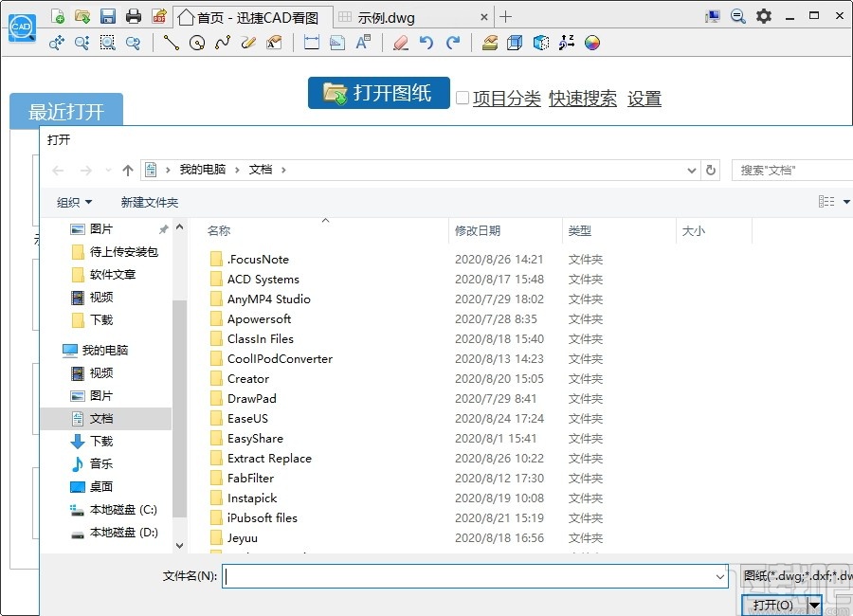
Task: Sort by the 名称 column header
Action: [219, 230]
